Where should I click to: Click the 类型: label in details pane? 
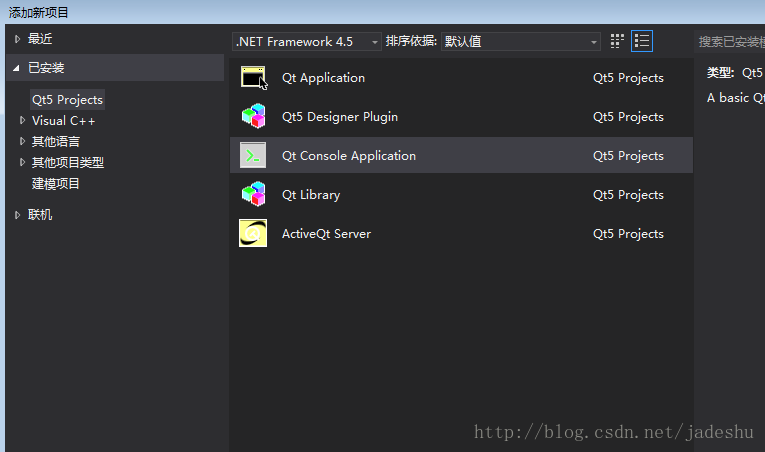(721, 73)
